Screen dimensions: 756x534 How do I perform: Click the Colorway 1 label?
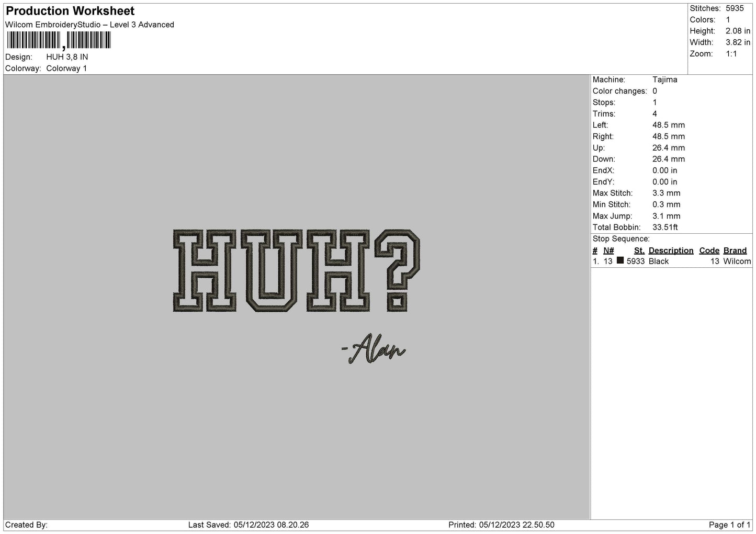click(x=67, y=68)
